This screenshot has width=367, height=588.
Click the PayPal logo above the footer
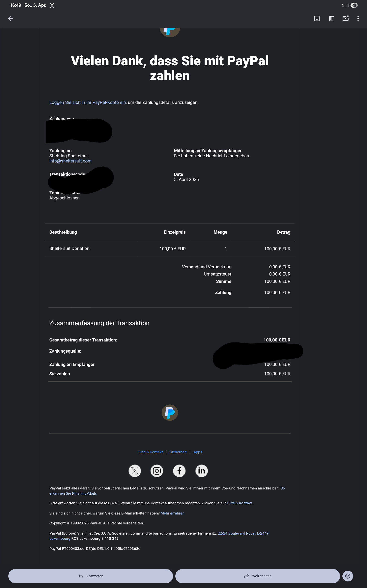coord(170,412)
